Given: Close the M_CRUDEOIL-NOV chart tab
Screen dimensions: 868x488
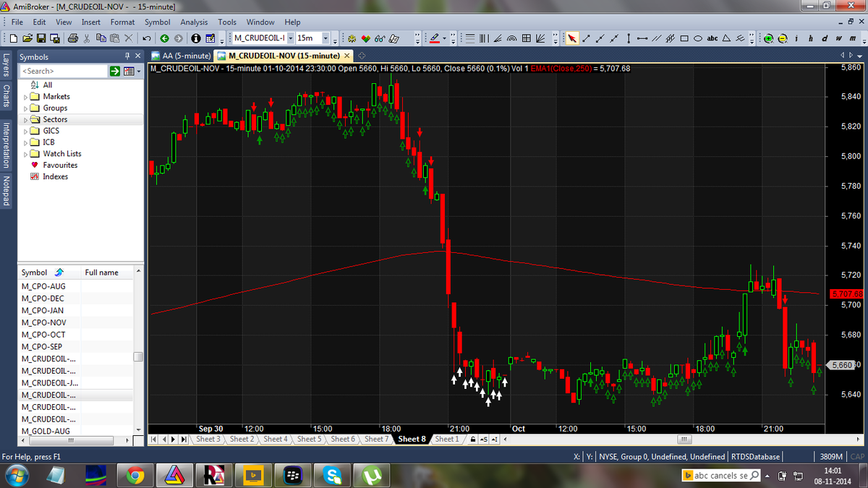Looking at the screenshot, I should point(347,56).
